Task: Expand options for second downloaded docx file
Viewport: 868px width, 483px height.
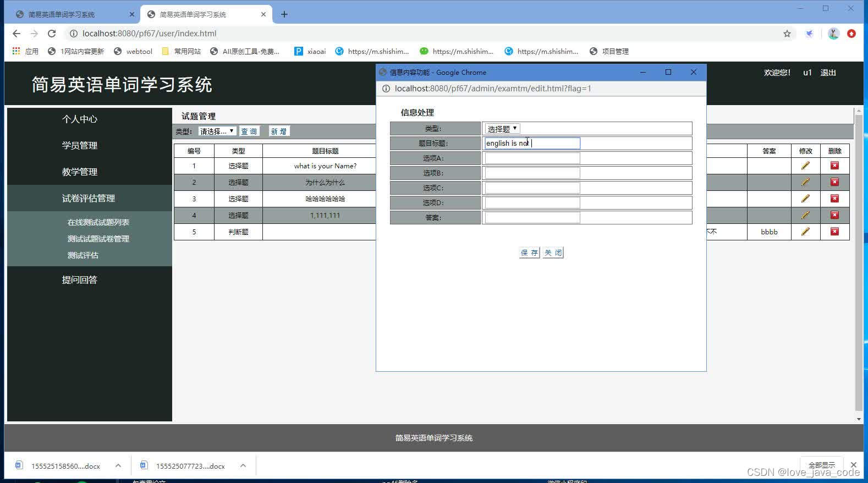Action: tap(243, 466)
